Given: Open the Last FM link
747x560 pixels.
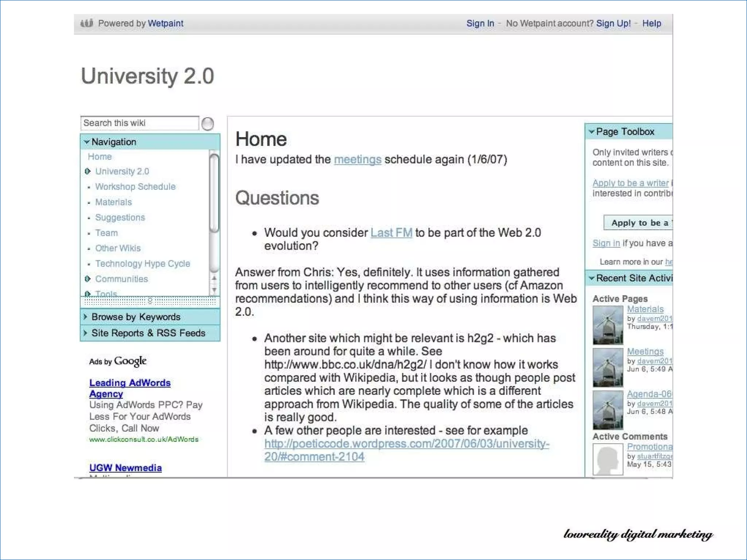Looking at the screenshot, I should (391, 233).
